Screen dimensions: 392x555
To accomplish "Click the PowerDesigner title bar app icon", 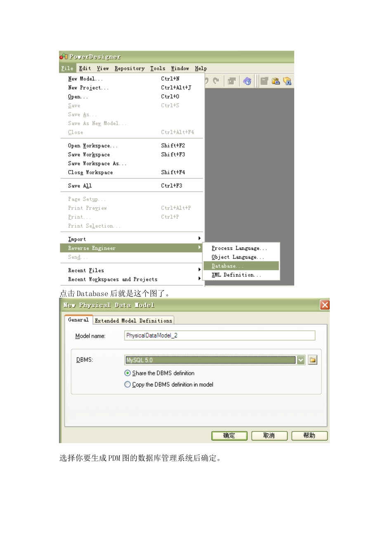I will coord(64,56).
